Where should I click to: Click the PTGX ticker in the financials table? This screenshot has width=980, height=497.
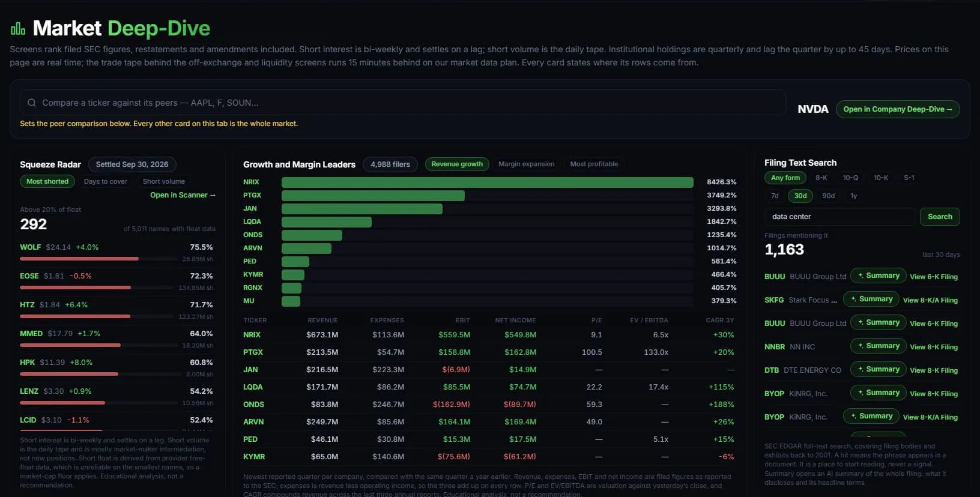pos(253,352)
